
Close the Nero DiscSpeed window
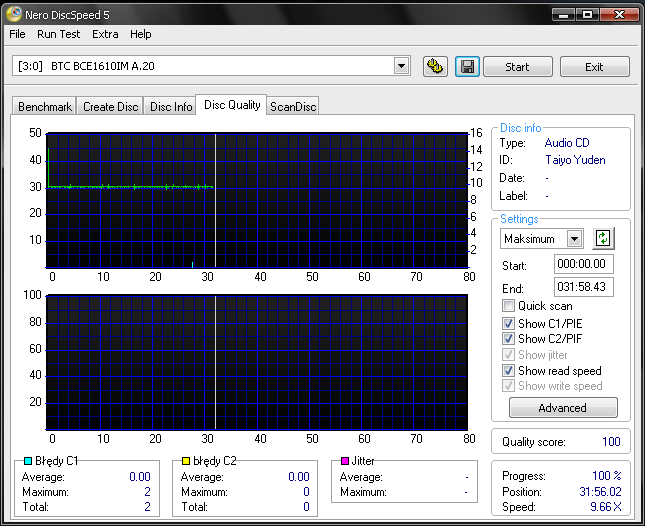(619, 14)
